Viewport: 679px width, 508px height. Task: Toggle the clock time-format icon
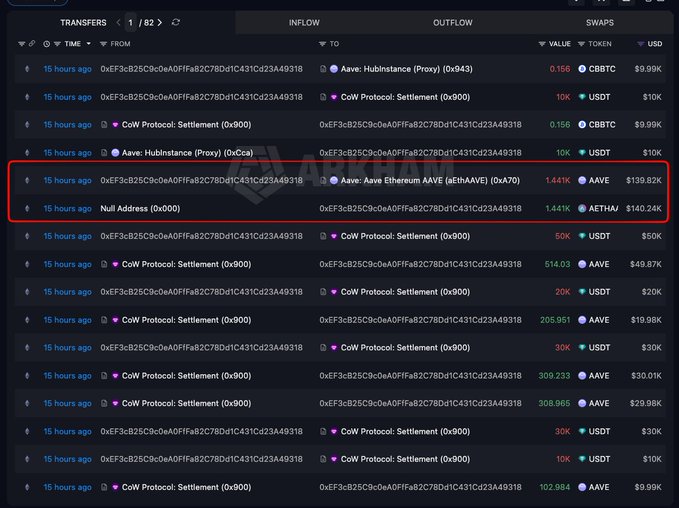(46, 44)
